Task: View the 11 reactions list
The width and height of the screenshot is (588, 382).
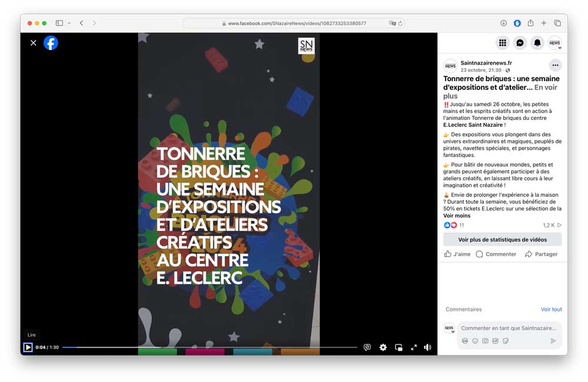Action: [x=462, y=225]
